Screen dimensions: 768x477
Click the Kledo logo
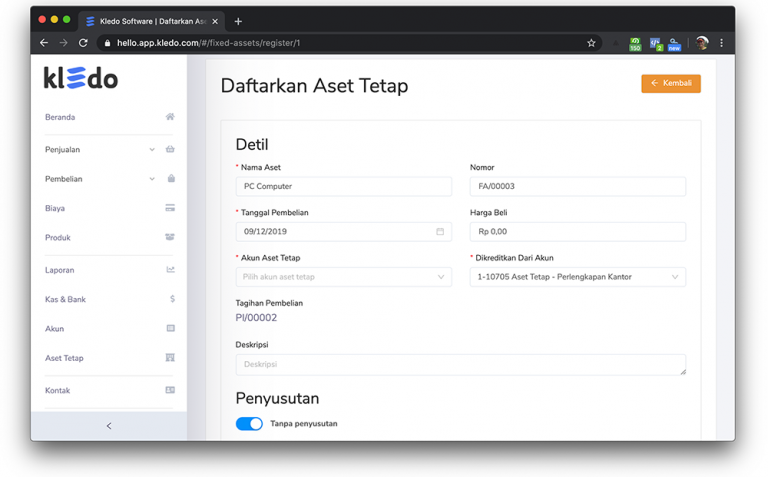tap(81, 78)
